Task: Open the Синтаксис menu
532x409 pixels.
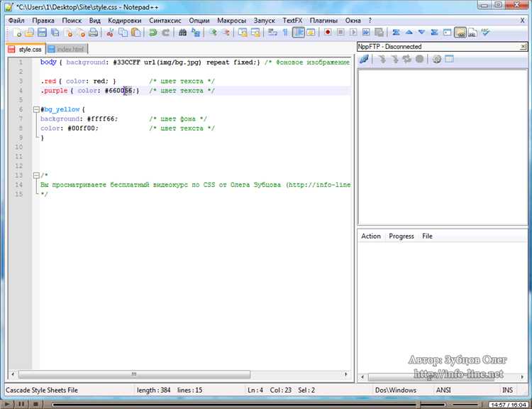Action: point(166,21)
